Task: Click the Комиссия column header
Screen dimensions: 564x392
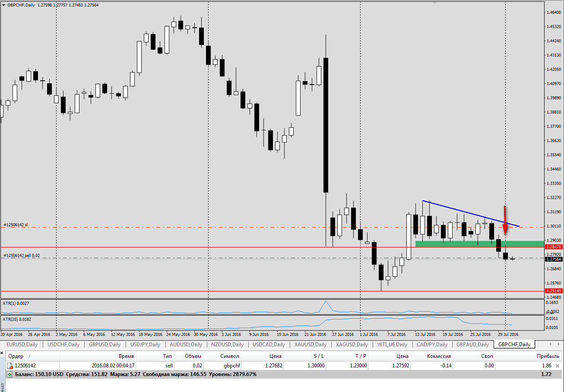Action: coord(432,356)
